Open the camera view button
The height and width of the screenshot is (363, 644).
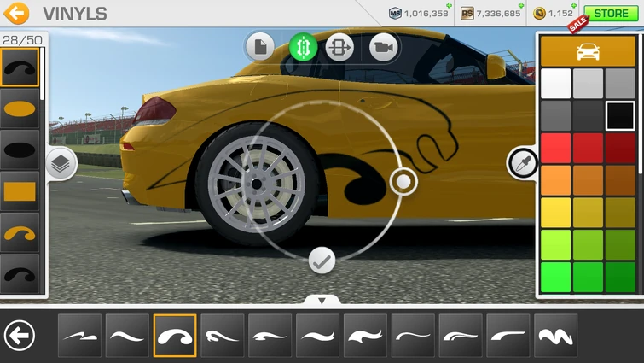click(383, 47)
